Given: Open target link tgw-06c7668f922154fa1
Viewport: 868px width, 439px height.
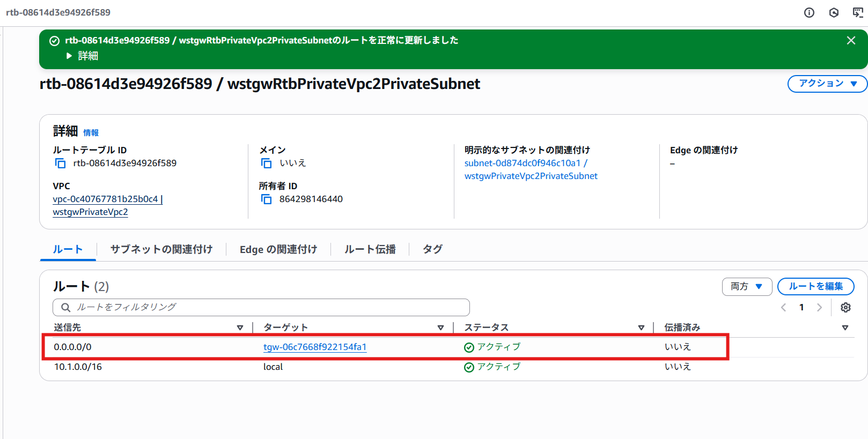Looking at the screenshot, I should (x=315, y=347).
